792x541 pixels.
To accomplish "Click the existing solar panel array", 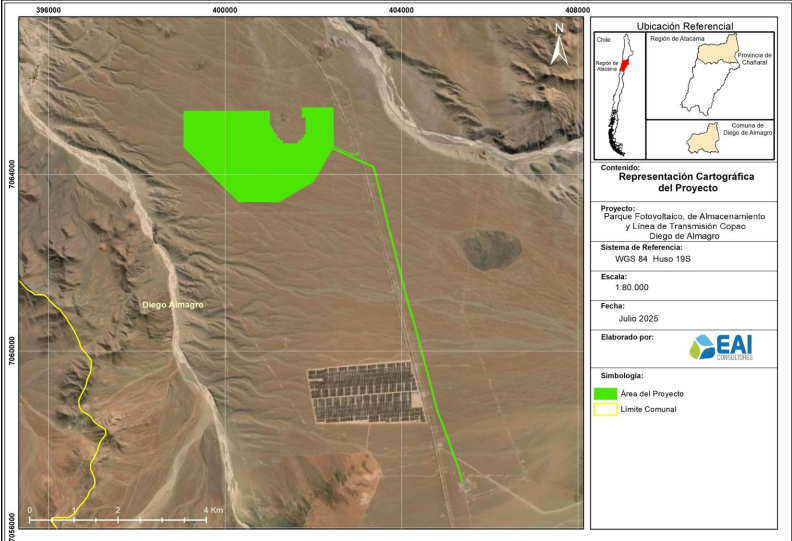I will click(x=364, y=392).
